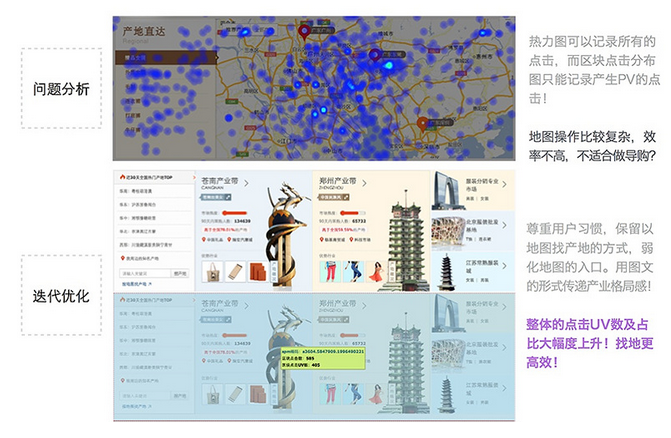Screen dimensions: 671x438
Task: Click the 郑州产业带 heading in upper panel
Action: (338, 182)
